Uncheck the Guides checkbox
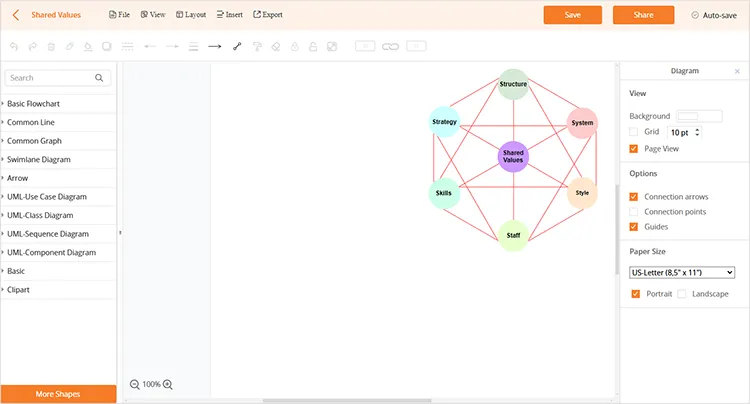The width and height of the screenshot is (750, 404). pos(634,227)
